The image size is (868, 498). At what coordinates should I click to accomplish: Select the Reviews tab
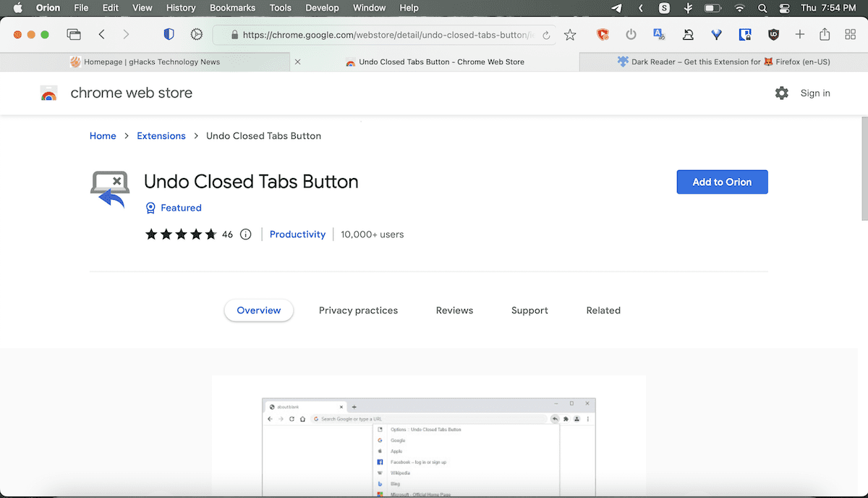pos(454,311)
